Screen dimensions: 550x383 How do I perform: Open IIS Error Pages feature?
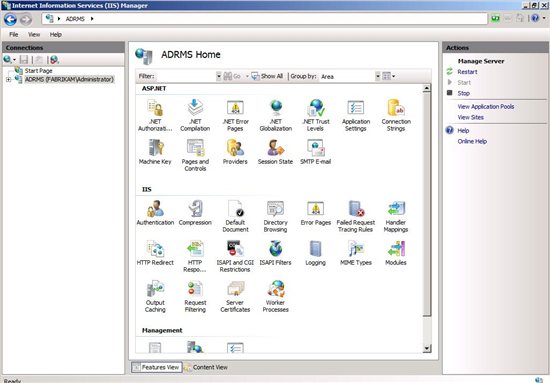(316, 213)
